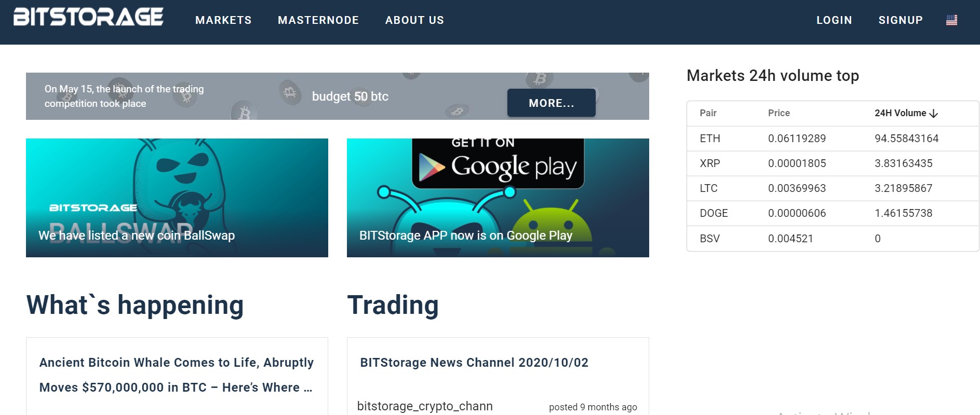
Task: Select the DOGE market row
Action: point(833,213)
